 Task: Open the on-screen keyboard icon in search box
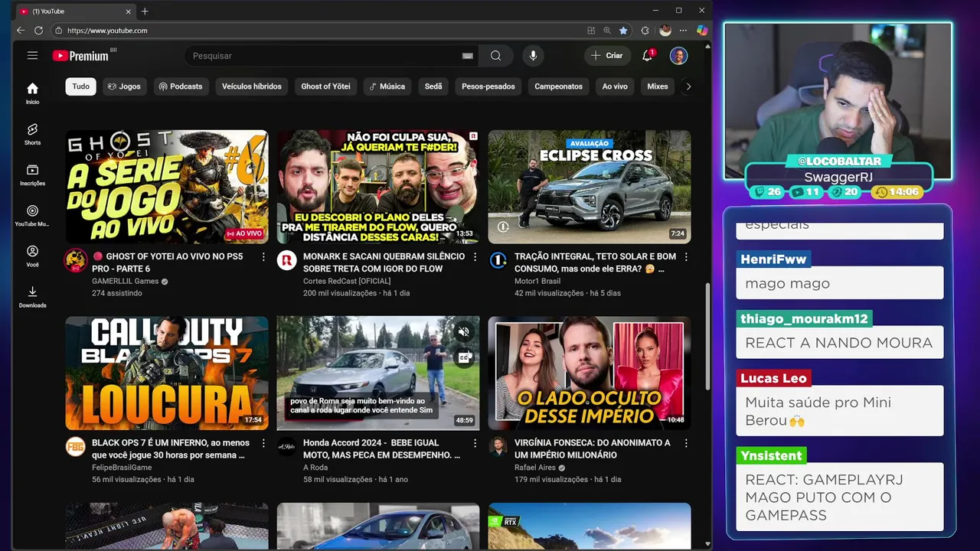coord(468,56)
